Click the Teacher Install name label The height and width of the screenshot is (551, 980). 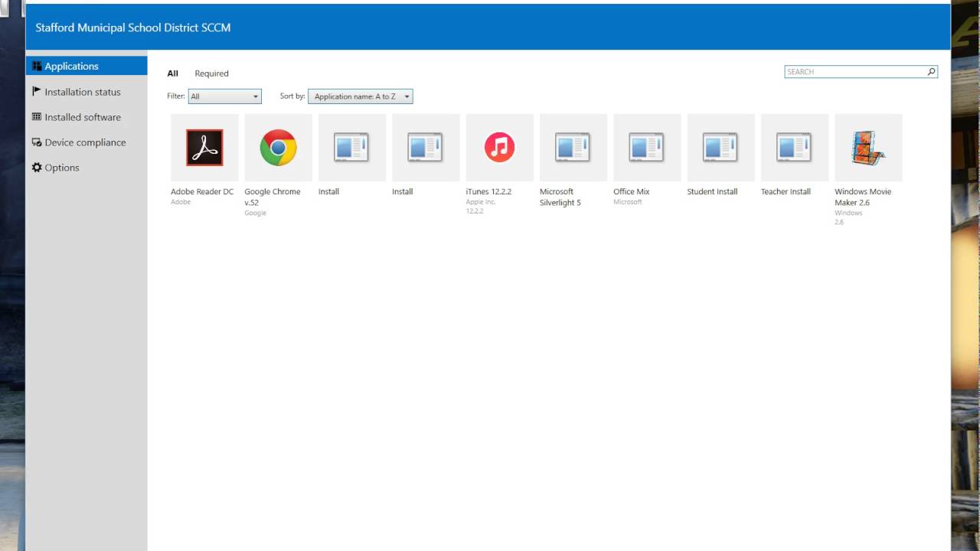point(786,191)
